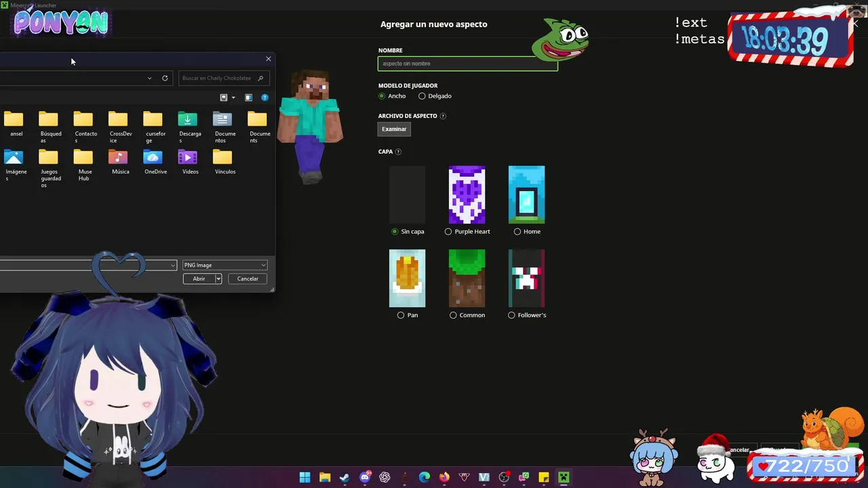This screenshot has height=488, width=868.
Task: Select the Delgado player model
Action: tap(422, 96)
